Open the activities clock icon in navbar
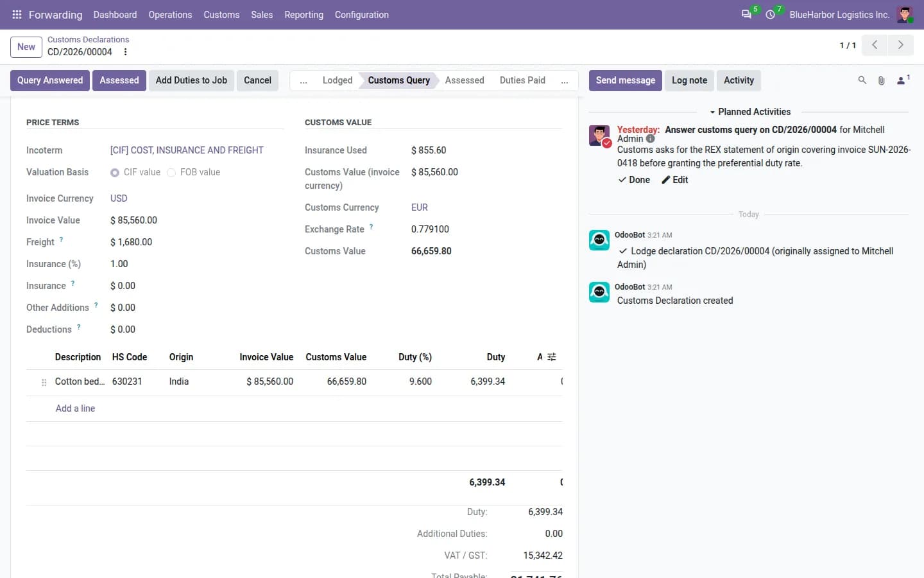Viewport: 924px width, 578px height. [771, 14]
